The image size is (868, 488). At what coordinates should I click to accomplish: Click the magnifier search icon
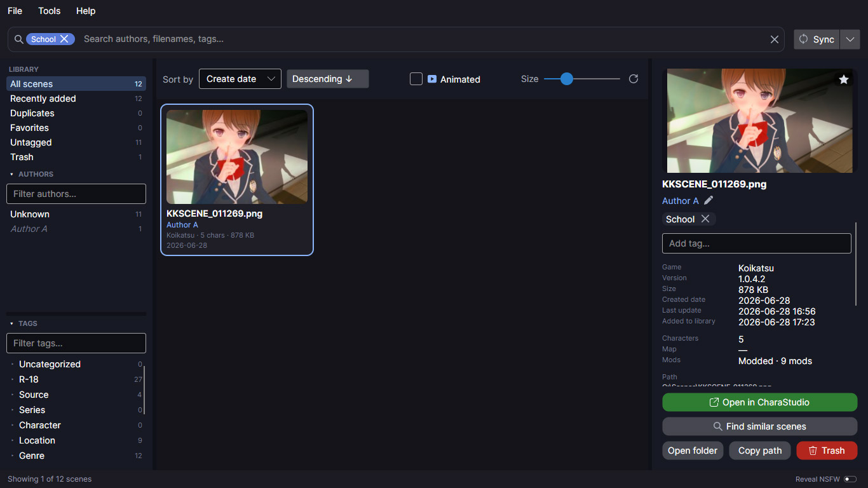click(x=19, y=39)
